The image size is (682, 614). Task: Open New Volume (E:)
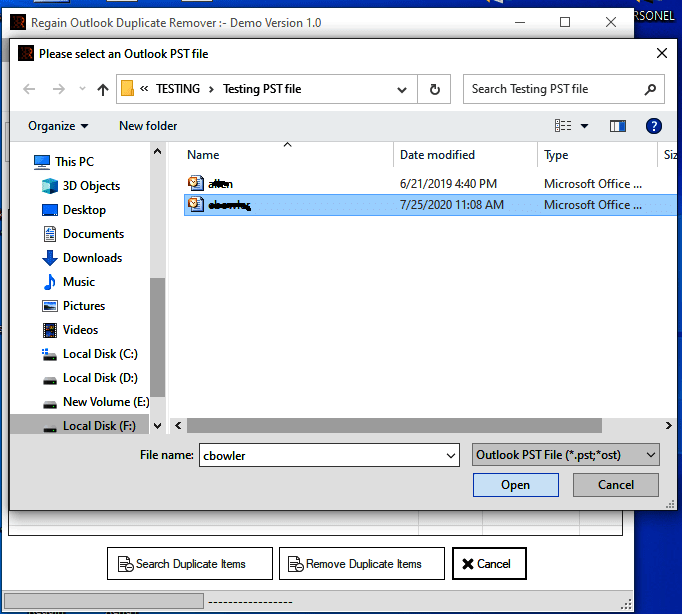point(96,402)
